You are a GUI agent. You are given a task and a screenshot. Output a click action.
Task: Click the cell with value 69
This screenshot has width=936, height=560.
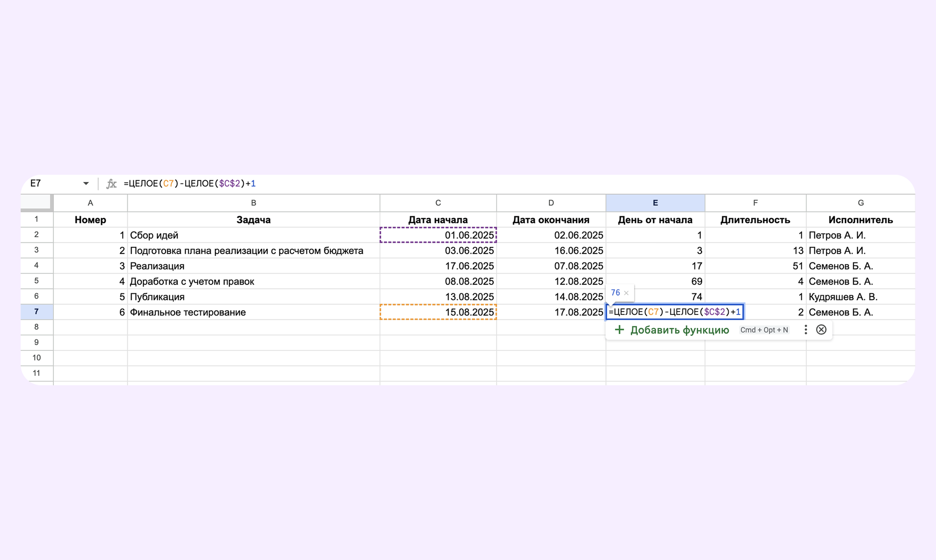[655, 282]
